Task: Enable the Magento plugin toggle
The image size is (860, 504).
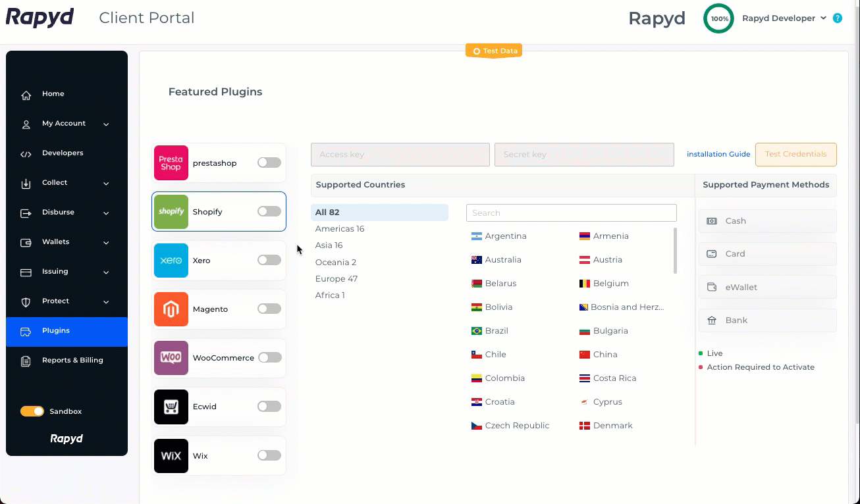Action: 269,309
